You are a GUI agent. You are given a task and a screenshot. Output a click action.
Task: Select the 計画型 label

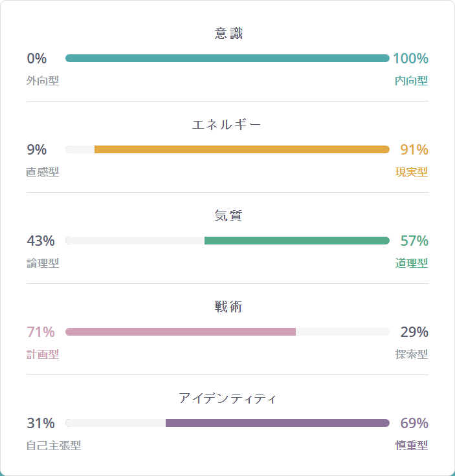pos(43,354)
